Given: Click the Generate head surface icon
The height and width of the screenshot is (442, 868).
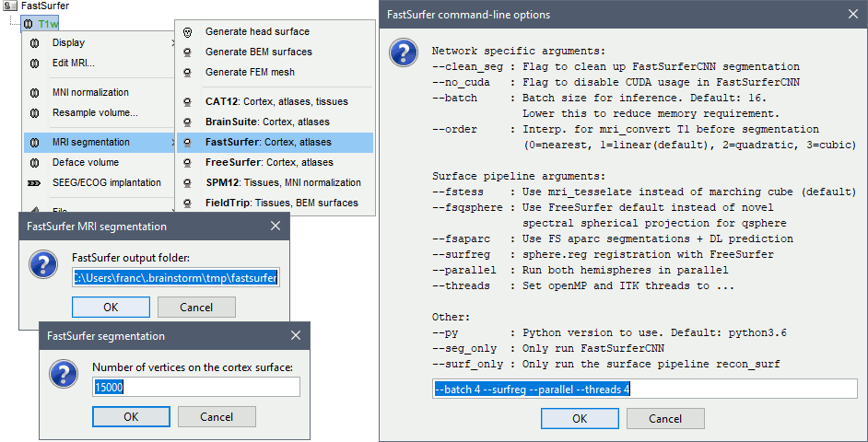Looking at the screenshot, I should point(187,31).
